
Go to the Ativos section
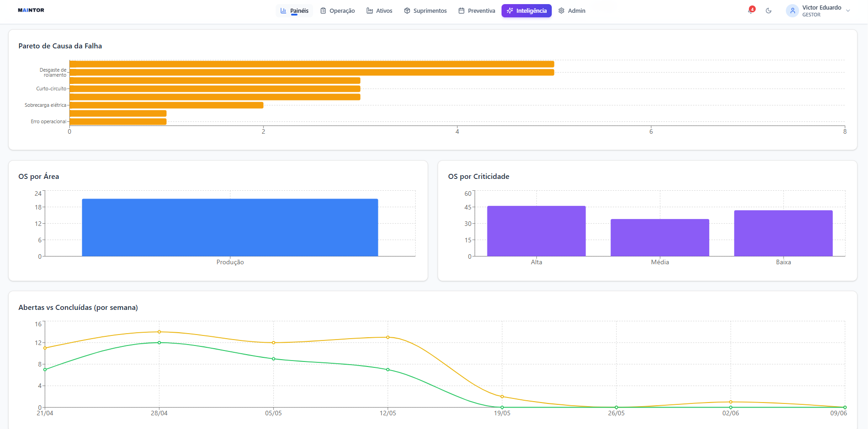click(x=379, y=10)
